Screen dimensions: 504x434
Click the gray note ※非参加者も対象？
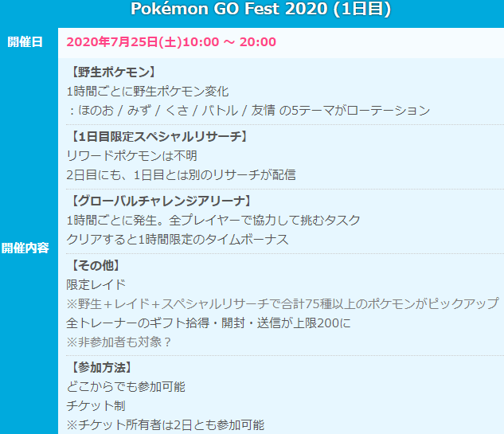click(x=119, y=342)
